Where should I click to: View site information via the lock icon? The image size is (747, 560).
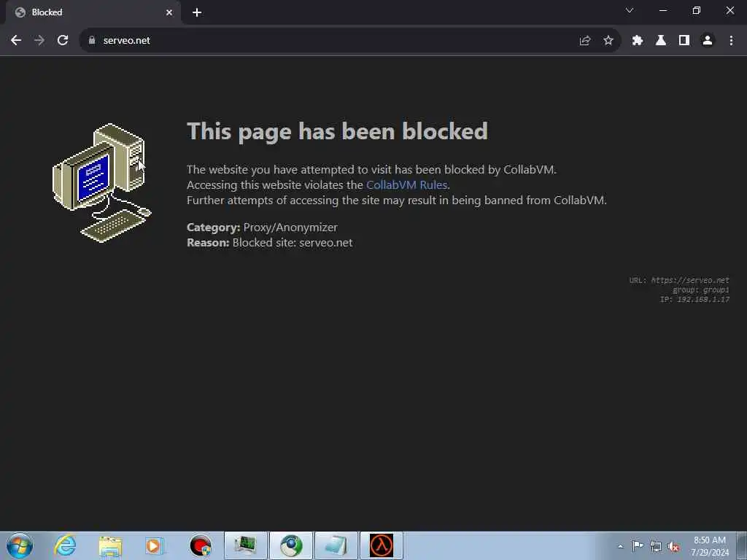point(92,41)
